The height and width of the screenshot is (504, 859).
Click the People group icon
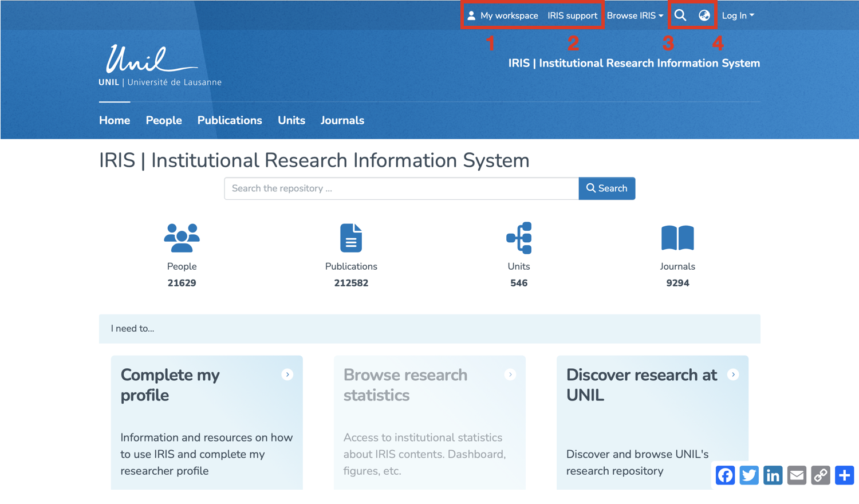click(182, 238)
